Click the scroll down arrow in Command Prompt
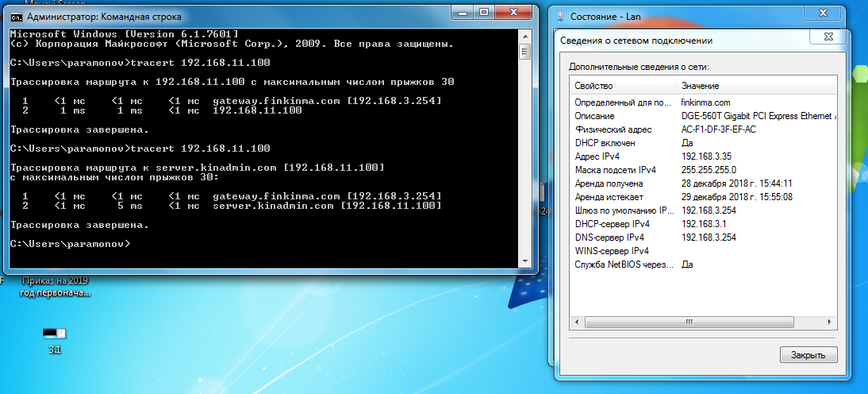The width and height of the screenshot is (868, 394). (x=524, y=261)
